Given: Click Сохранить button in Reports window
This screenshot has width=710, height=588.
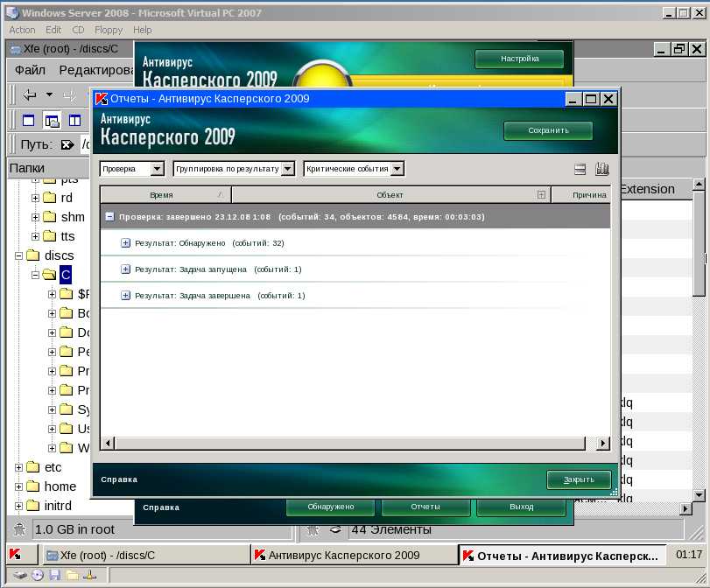Looking at the screenshot, I should click(x=548, y=130).
